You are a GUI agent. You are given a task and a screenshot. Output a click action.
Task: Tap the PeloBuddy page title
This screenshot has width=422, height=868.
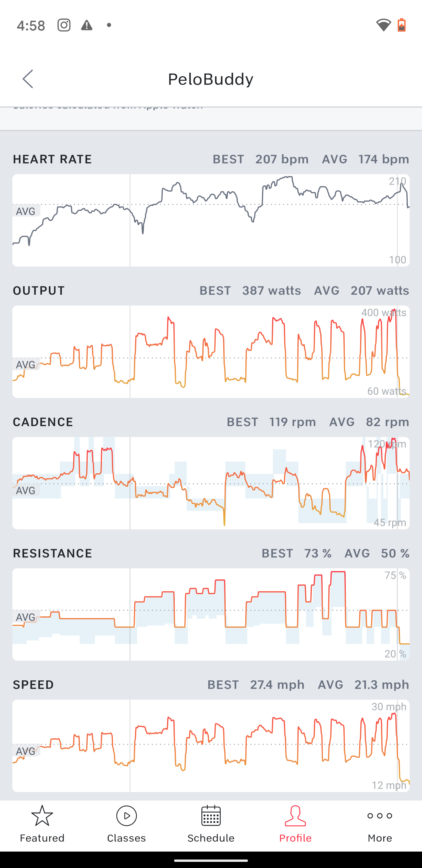(x=210, y=79)
